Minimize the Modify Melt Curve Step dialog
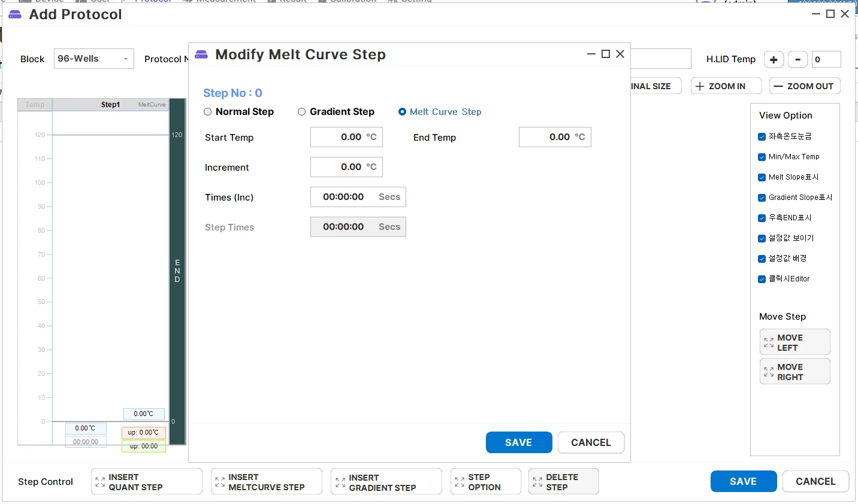858x504 pixels. tap(591, 54)
